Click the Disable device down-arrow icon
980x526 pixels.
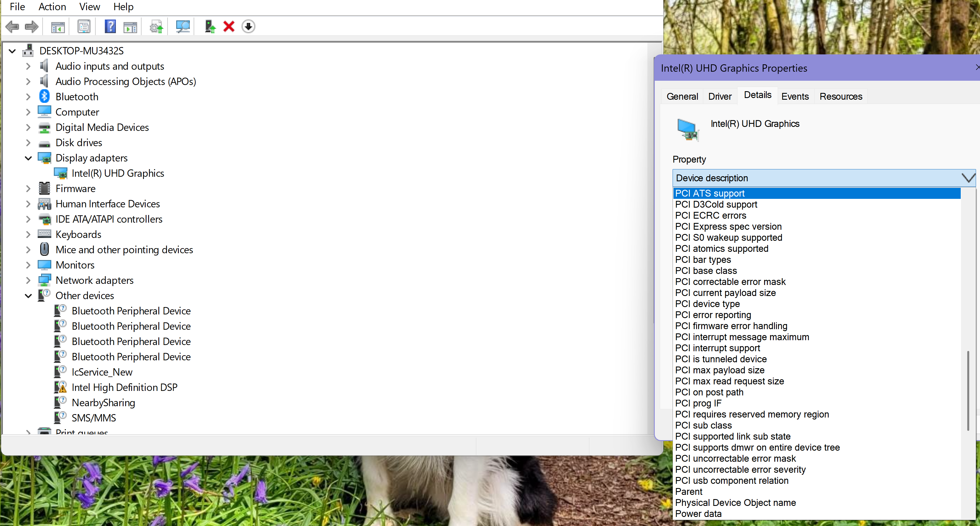(x=248, y=27)
